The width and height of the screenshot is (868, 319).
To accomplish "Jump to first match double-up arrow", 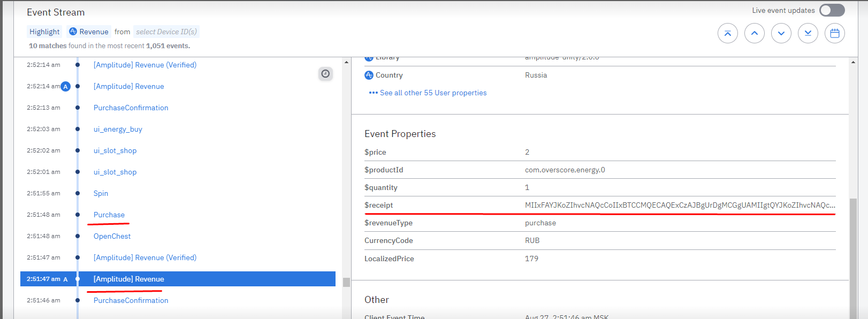I will tap(728, 33).
